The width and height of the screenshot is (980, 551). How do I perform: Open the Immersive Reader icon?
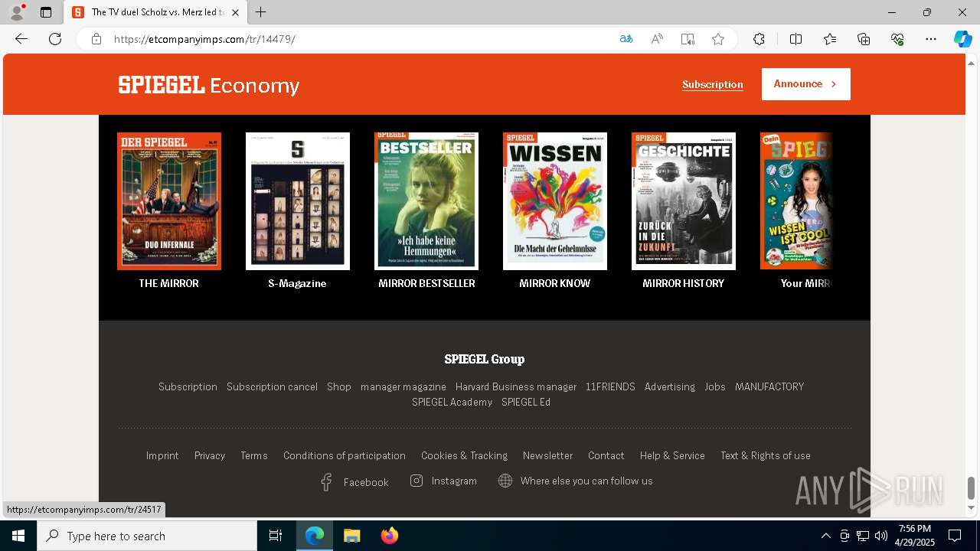688,39
